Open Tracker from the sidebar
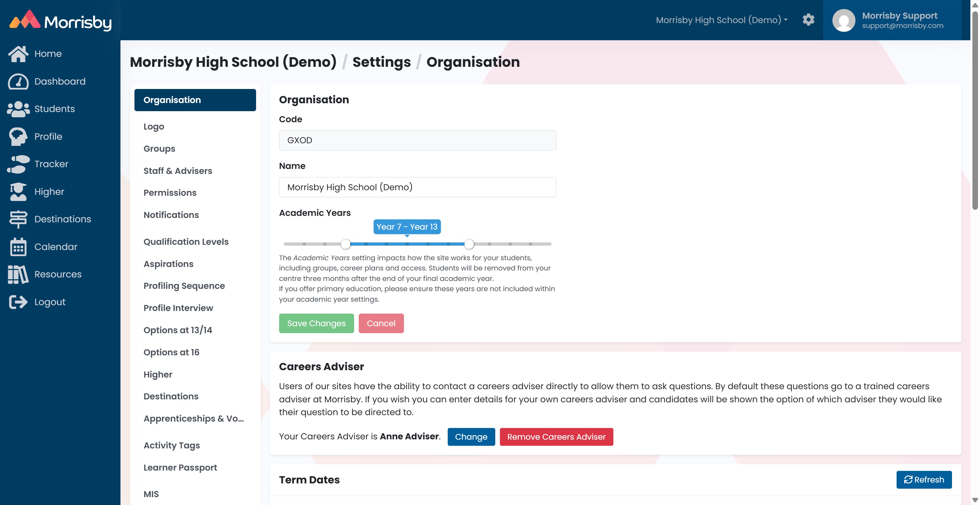 [x=51, y=164]
